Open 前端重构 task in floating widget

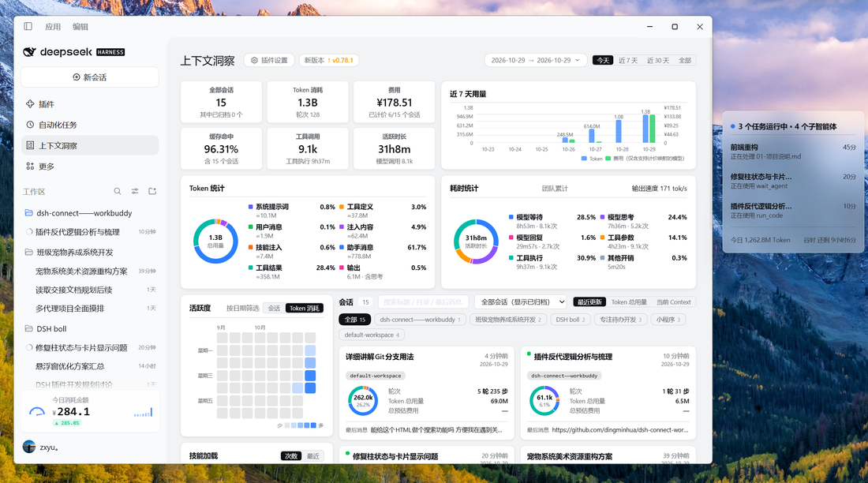(793, 152)
